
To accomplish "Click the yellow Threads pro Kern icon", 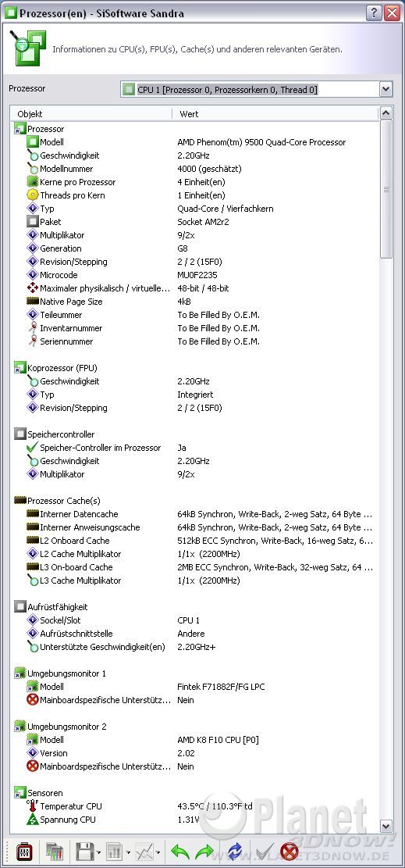I will pyautogui.click(x=32, y=195).
